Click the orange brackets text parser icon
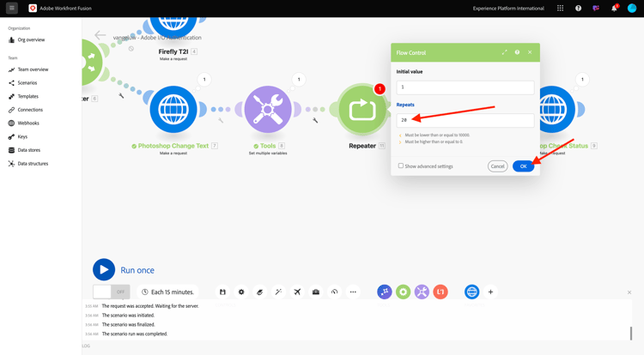 pyautogui.click(x=440, y=292)
